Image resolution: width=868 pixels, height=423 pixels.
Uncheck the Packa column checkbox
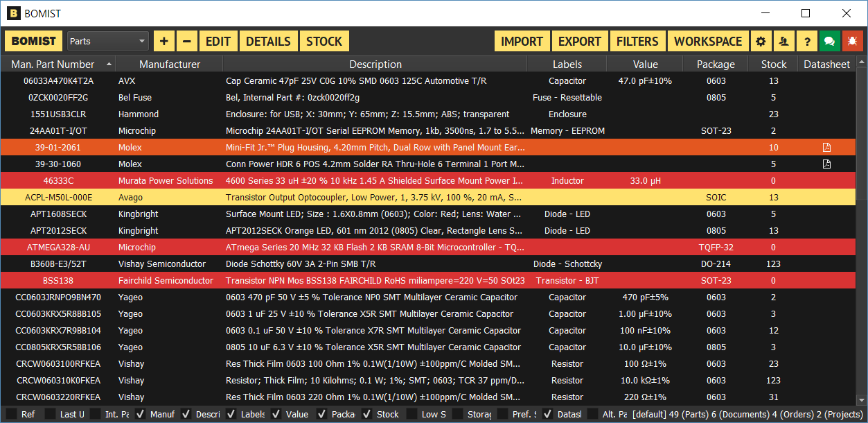(x=321, y=414)
